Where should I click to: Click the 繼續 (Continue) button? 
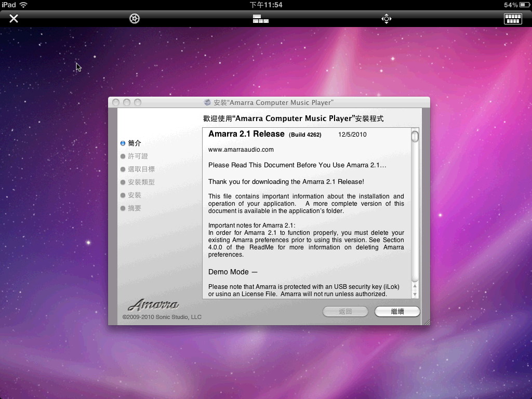[x=397, y=312]
